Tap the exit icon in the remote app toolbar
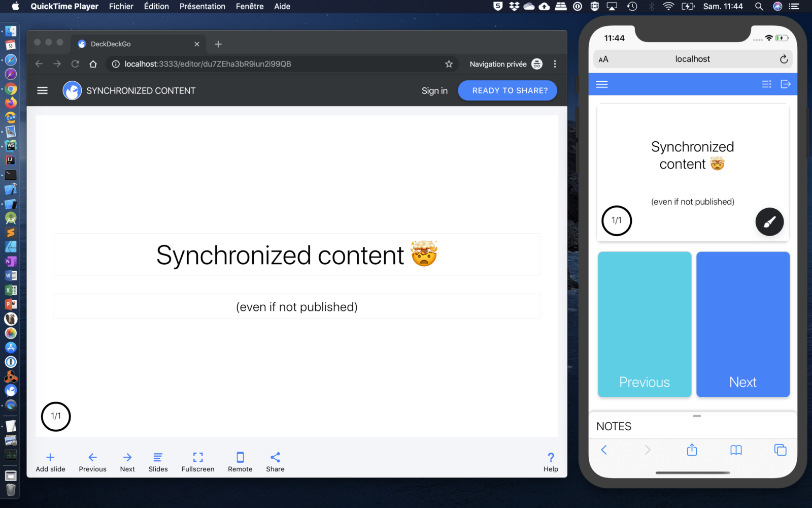Image resolution: width=812 pixels, height=508 pixels. coord(786,84)
